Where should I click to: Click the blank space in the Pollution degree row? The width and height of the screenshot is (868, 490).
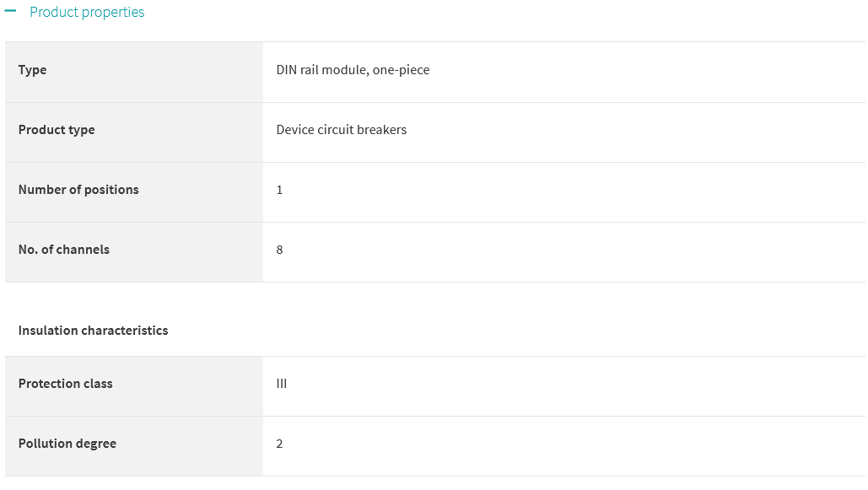point(574,446)
